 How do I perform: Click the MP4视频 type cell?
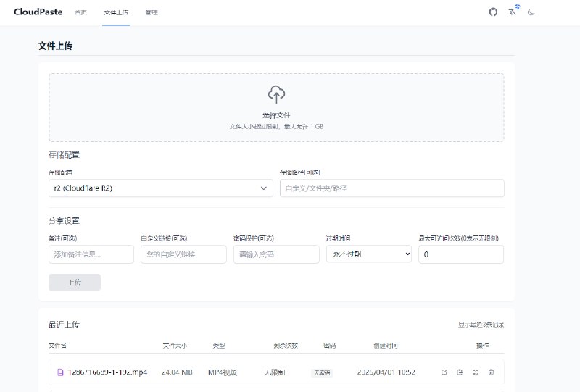(223, 372)
